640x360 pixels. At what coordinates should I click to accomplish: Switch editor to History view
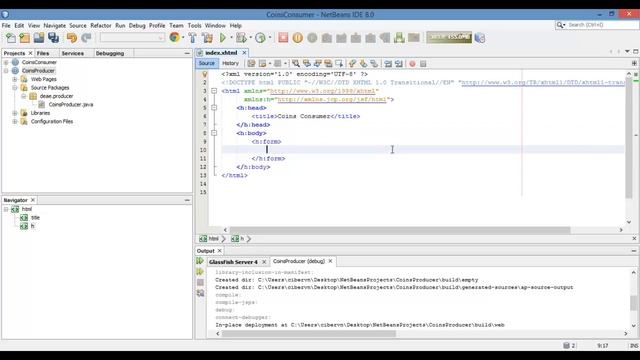coord(230,63)
